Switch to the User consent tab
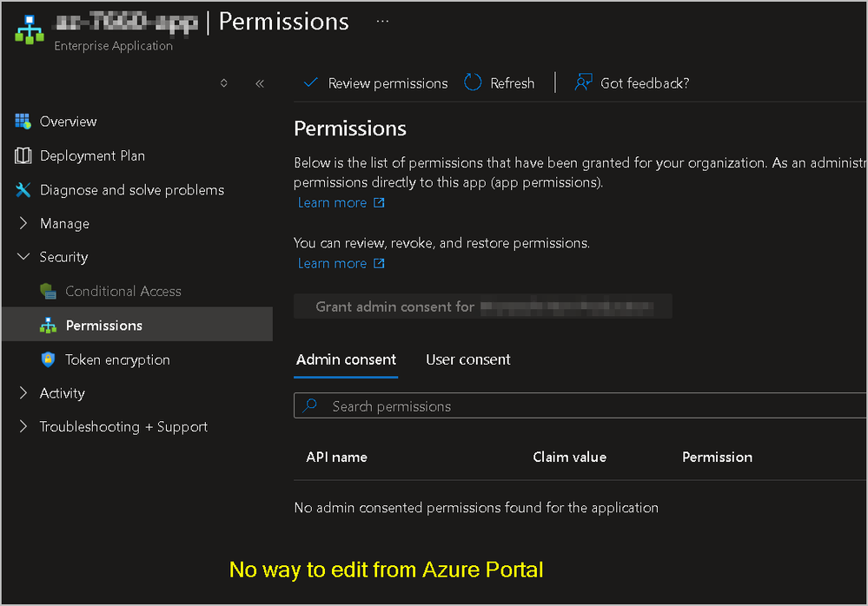 [x=467, y=359]
